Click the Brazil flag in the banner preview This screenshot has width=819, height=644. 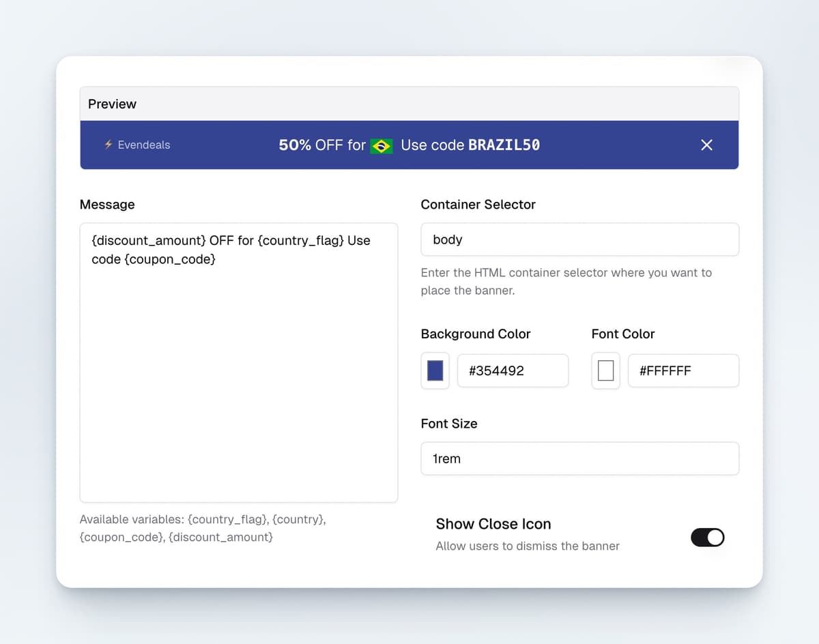[382, 146]
